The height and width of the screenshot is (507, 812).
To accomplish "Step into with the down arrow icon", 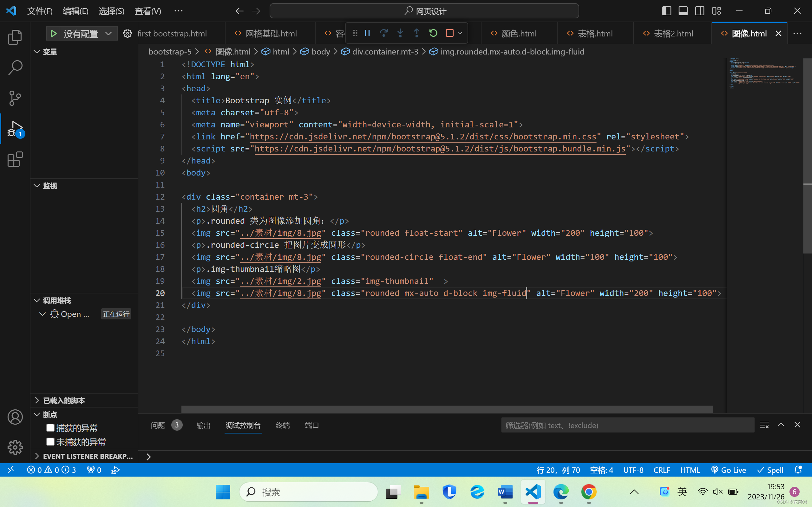I will coord(400,33).
